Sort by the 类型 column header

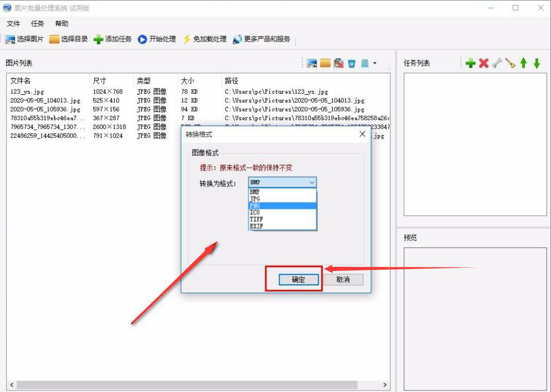pyautogui.click(x=156, y=80)
